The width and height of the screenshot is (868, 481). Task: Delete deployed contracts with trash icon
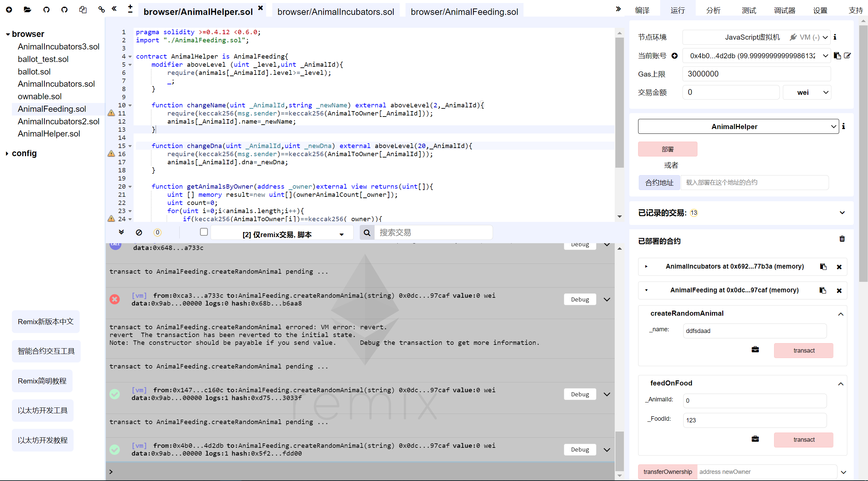[842, 239]
